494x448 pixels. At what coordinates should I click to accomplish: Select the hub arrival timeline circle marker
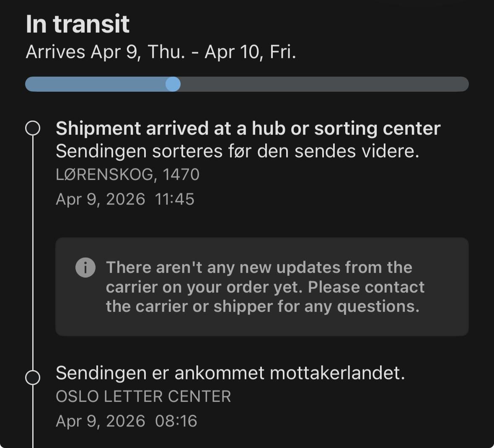(x=33, y=129)
